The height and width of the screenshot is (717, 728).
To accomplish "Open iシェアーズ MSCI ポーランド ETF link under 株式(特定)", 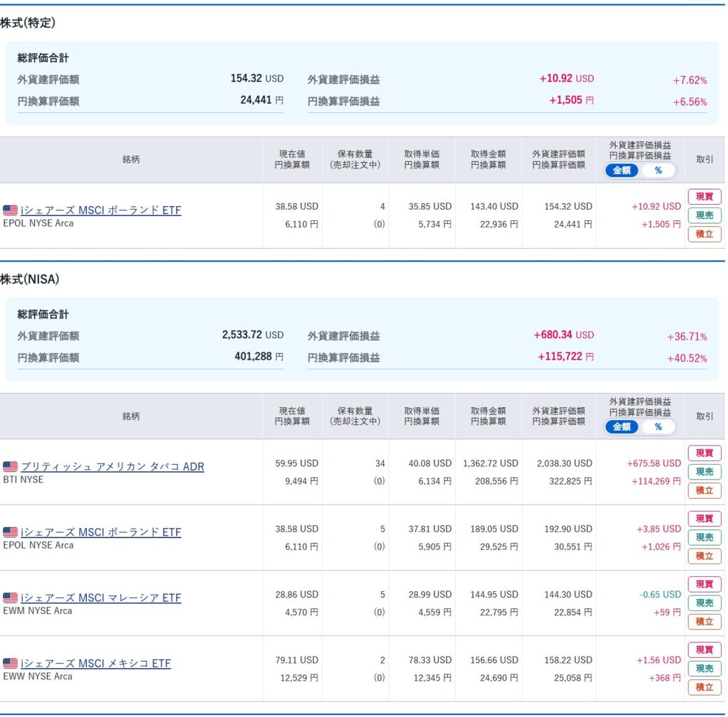I will coord(101,210).
